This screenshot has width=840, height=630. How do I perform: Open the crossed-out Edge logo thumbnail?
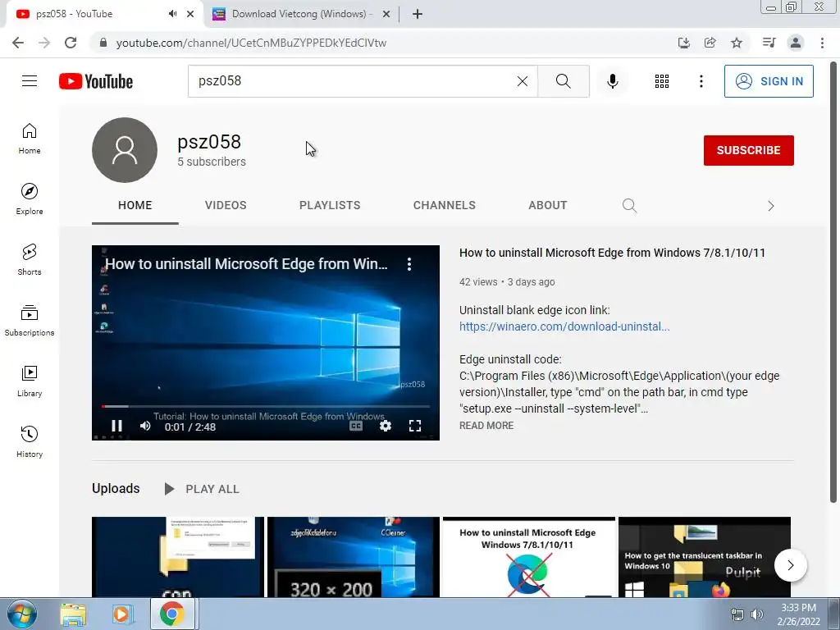tap(529, 557)
